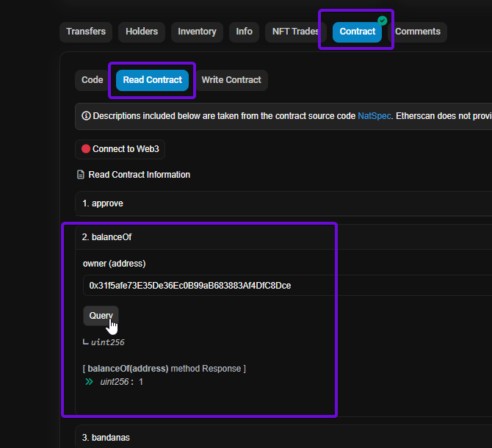Expand the 1. approve method
The image size is (492, 448).
click(283, 203)
